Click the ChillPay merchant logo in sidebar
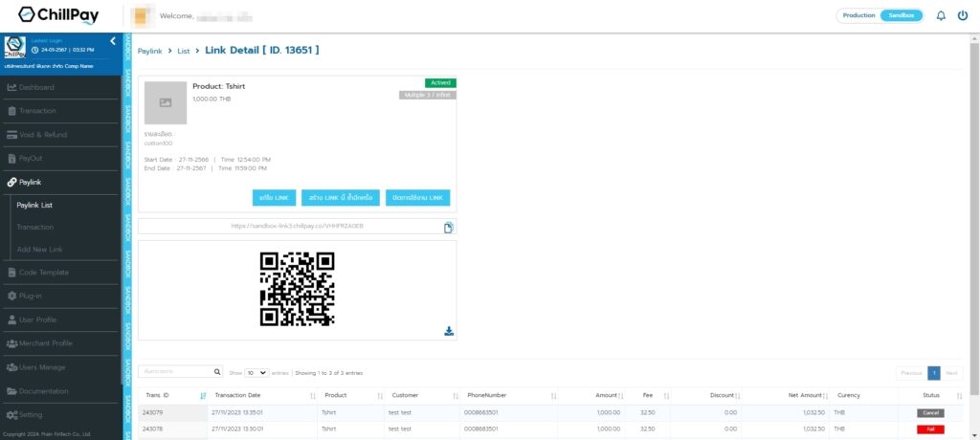980x440 pixels. (x=15, y=48)
